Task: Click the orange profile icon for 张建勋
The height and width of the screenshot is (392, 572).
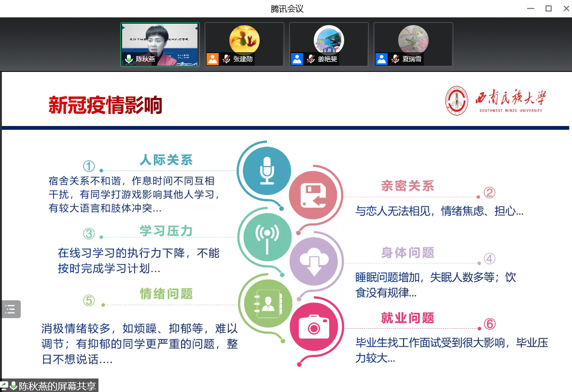Action: coord(212,59)
